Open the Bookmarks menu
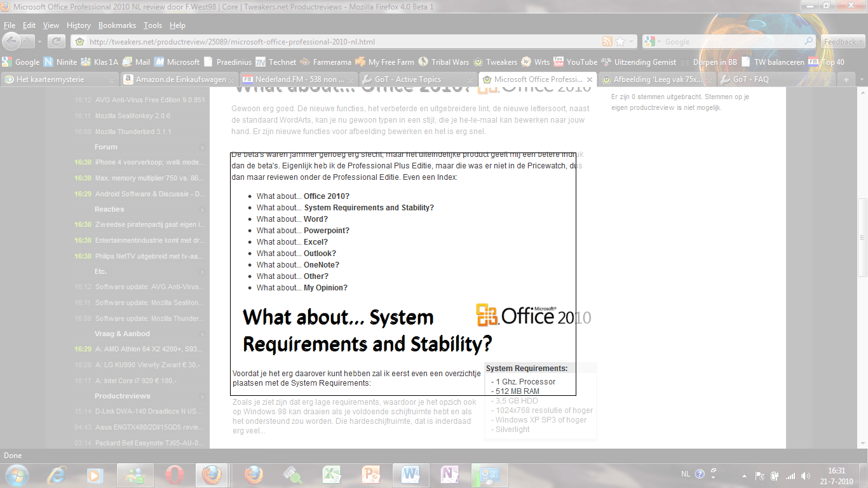The image size is (868, 488). point(117,25)
